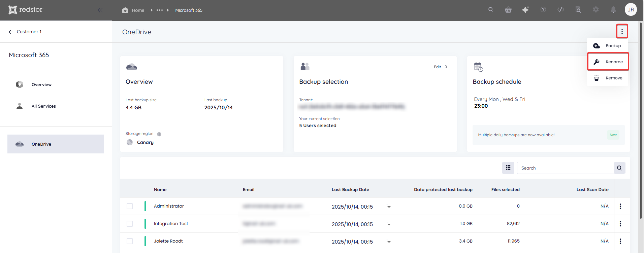Select OneDrive in the sidebar

(56, 144)
